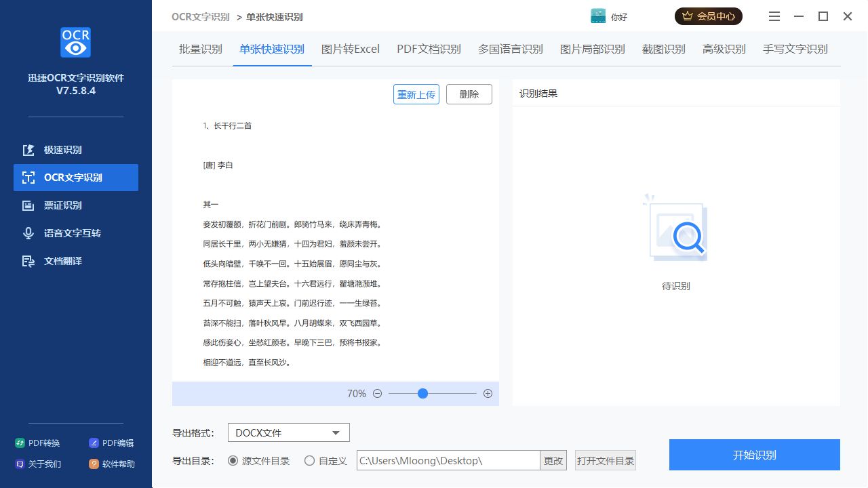Select the 源文件目录 radio button
The image size is (868, 488).
(x=233, y=461)
